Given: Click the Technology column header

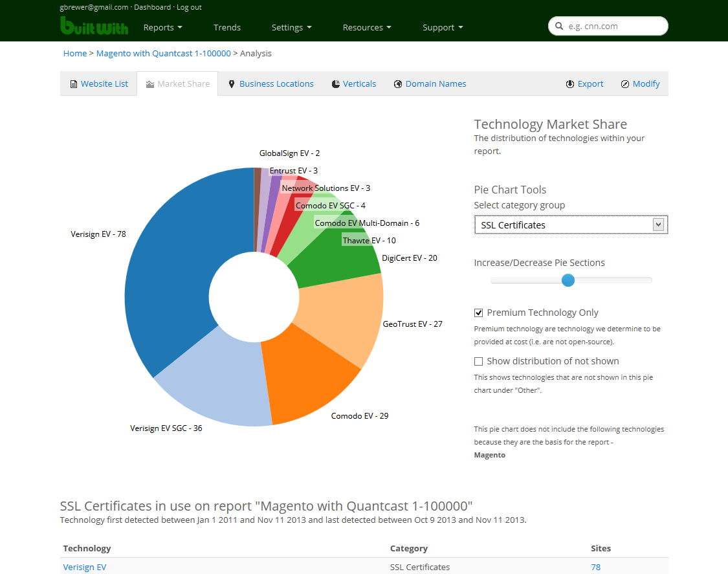Looking at the screenshot, I should coord(87,549).
